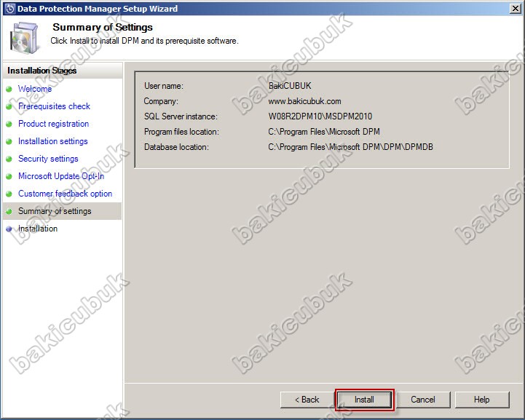
Task: Open the Prerequisites check stage
Action: (54, 106)
